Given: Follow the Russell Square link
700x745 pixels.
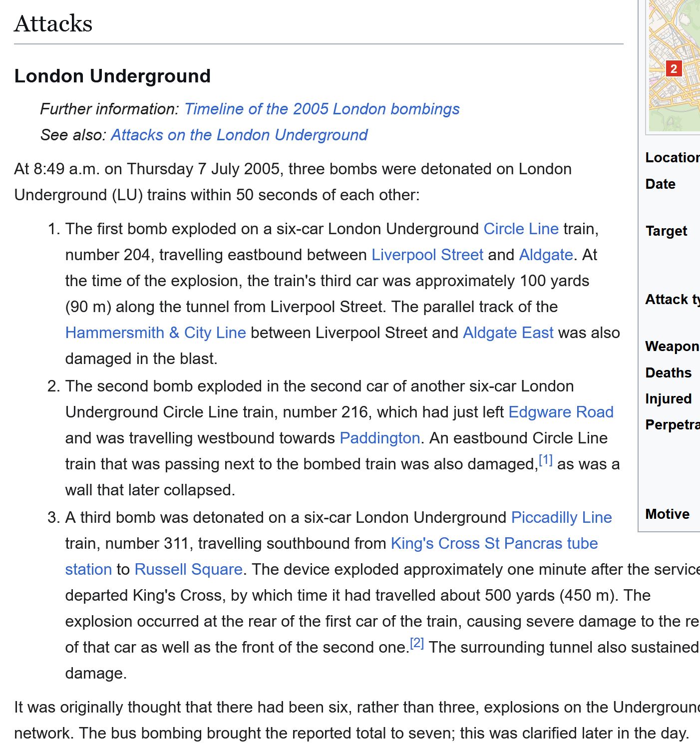Looking at the screenshot, I should 189,569.
